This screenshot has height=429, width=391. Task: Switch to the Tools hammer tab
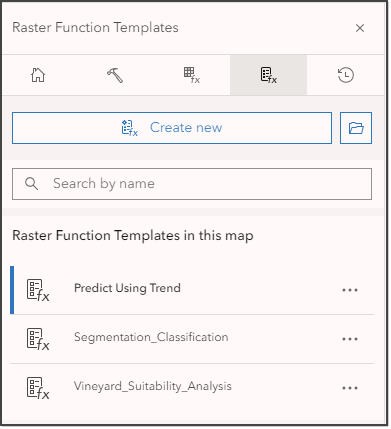[115, 75]
